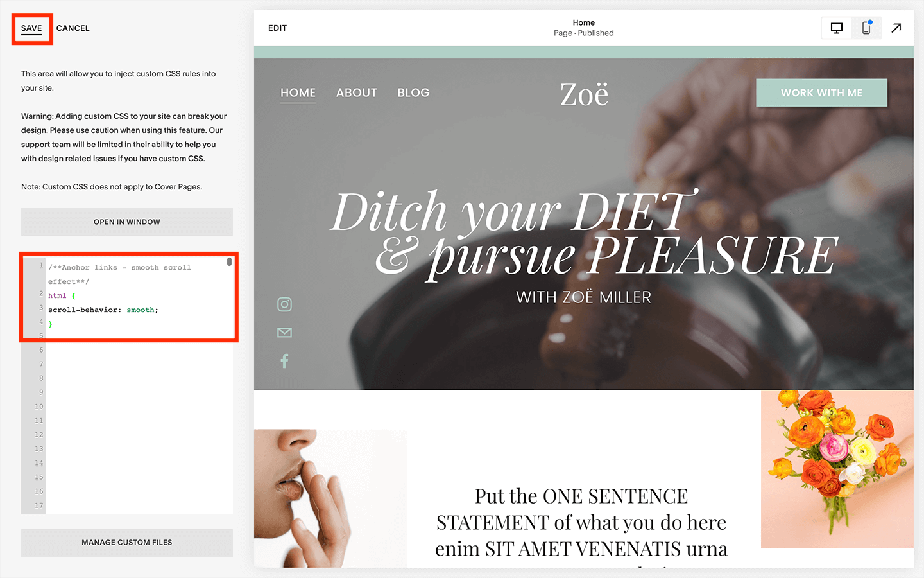The image size is (924, 578).
Task: Open Manage Custom Files
Action: click(x=127, y=543)
